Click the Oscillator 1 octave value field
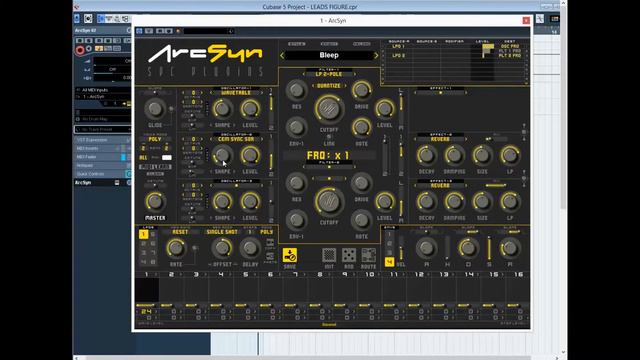This screenshot has height=360, width=640. click(x=193, y=93)
